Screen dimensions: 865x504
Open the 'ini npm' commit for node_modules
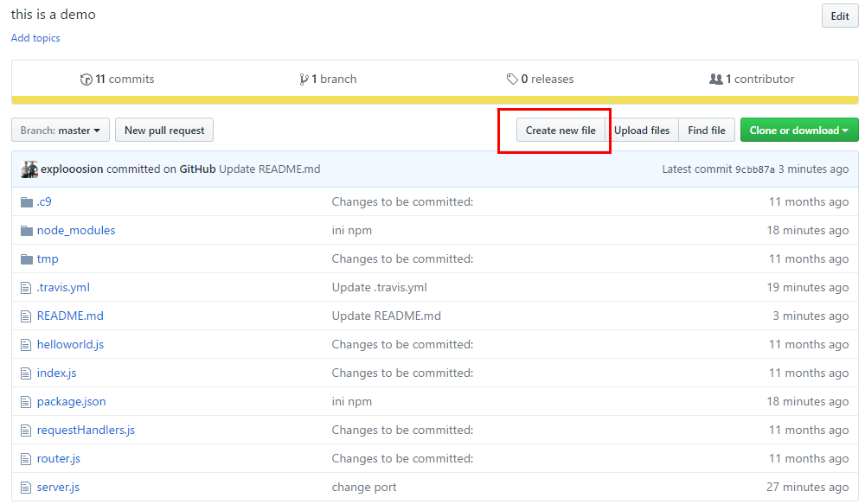point(351,231)
